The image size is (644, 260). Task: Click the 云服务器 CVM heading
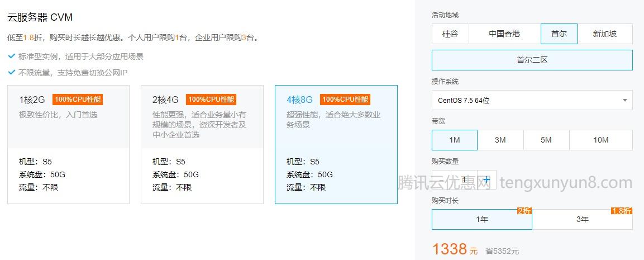click(x=40, y=17)
